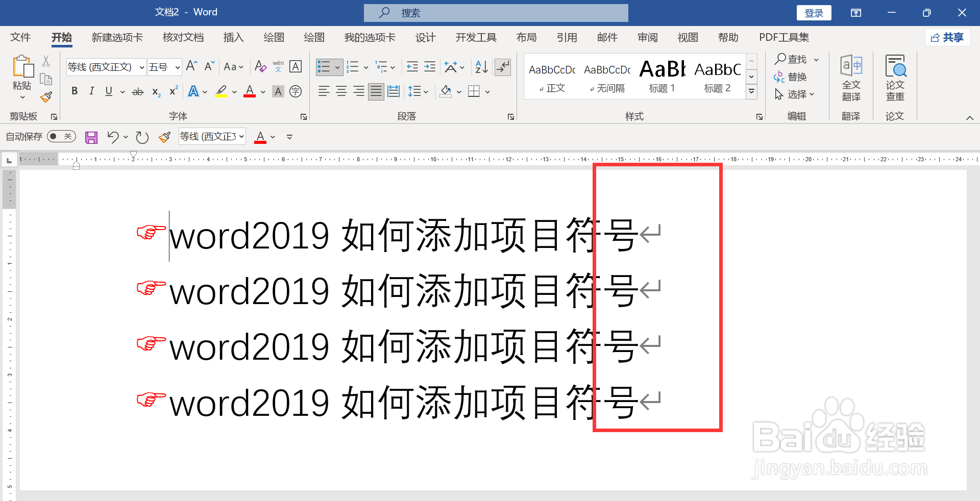Switch to the PDF工具集 tab
980x501 pixels.
pos(783,37)
